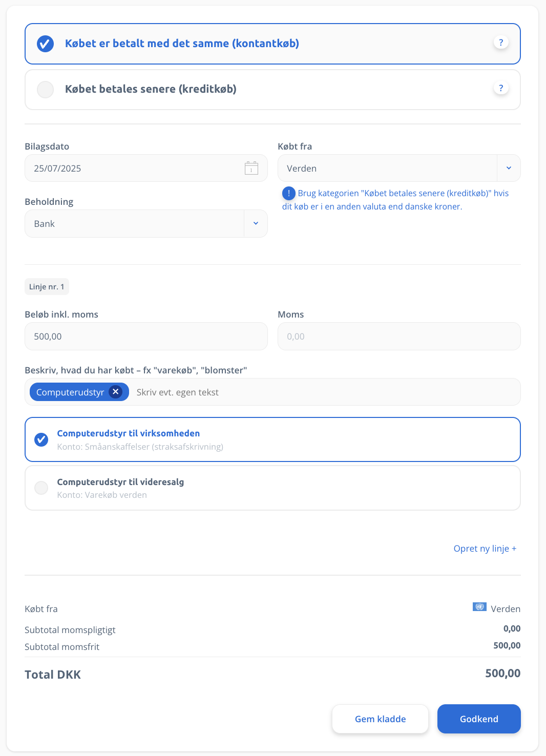Screen dimensions: 546x756
Task: Select Computerudstyr til videresalg option
Action: click(272, 488)
